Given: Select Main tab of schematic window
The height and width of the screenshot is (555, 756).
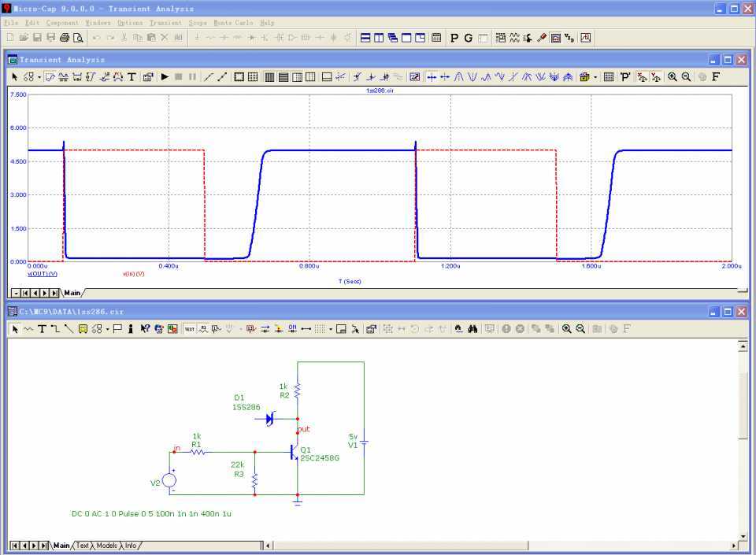Looking at the screenshot, I should point(61,546).
